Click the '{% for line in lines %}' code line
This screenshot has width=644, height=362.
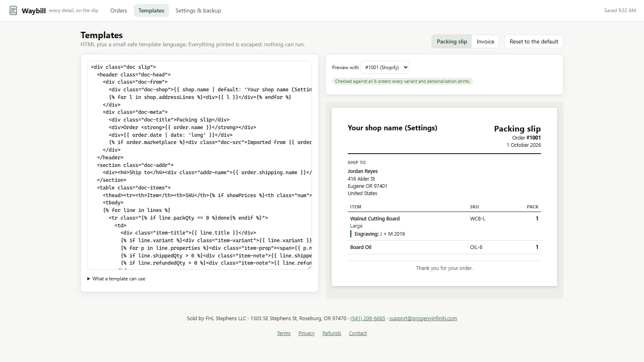tap(137, 210)
